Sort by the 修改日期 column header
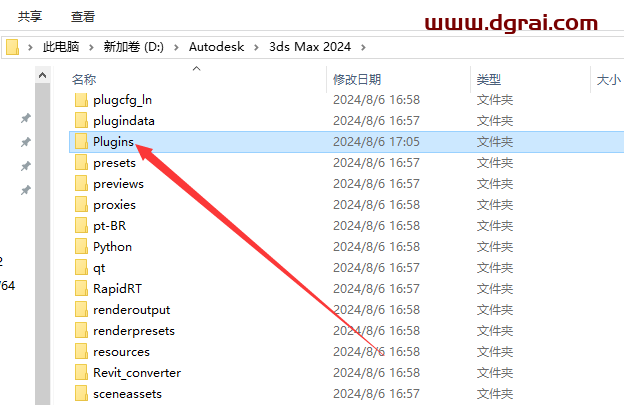The image size is (624, 405). [358, 79]
